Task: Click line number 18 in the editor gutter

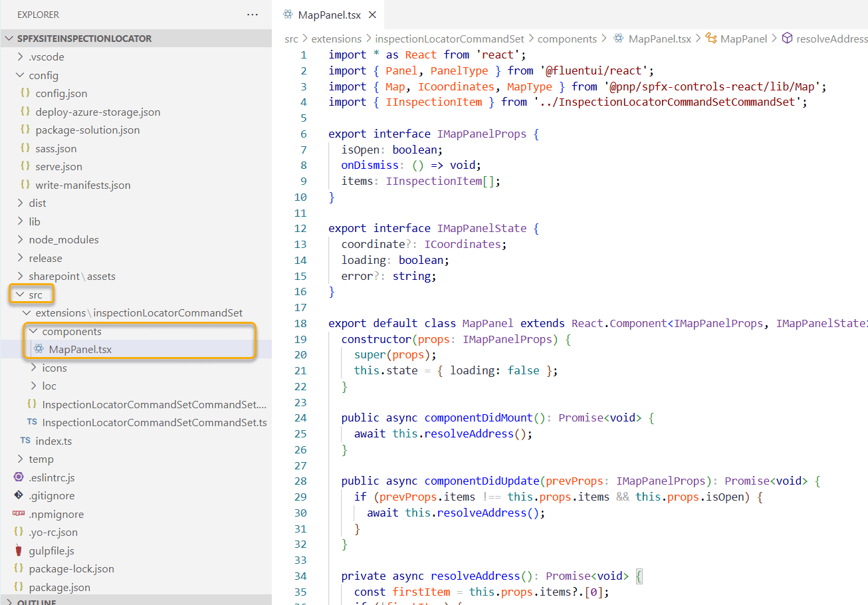Action: click(x=300, y=323)
